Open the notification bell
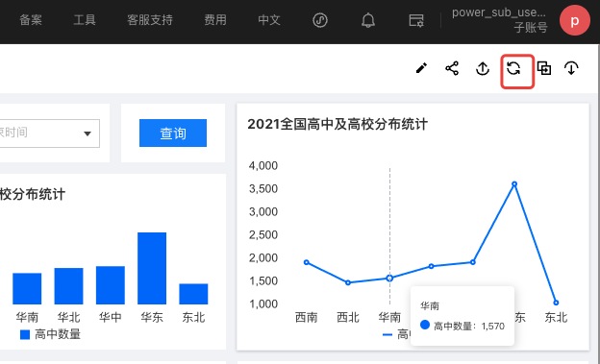600x364 pixels. 368,20
